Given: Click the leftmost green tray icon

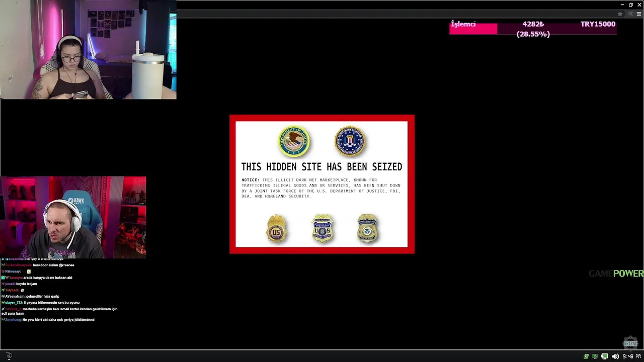Looking at the screenshot, I should (x=586, y=356).
